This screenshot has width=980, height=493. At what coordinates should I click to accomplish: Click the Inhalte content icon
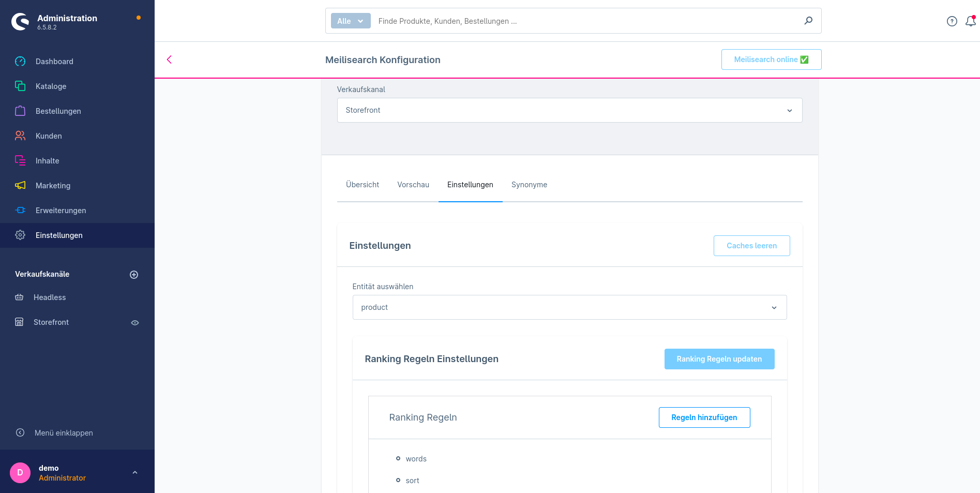pyautogui.click(x=20, y=160)
